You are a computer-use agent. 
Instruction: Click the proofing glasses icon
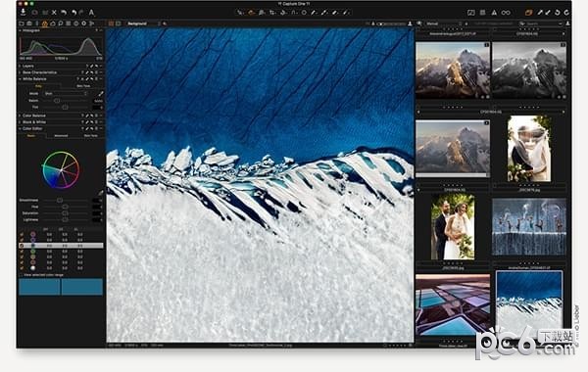click(x=506, y=13)
